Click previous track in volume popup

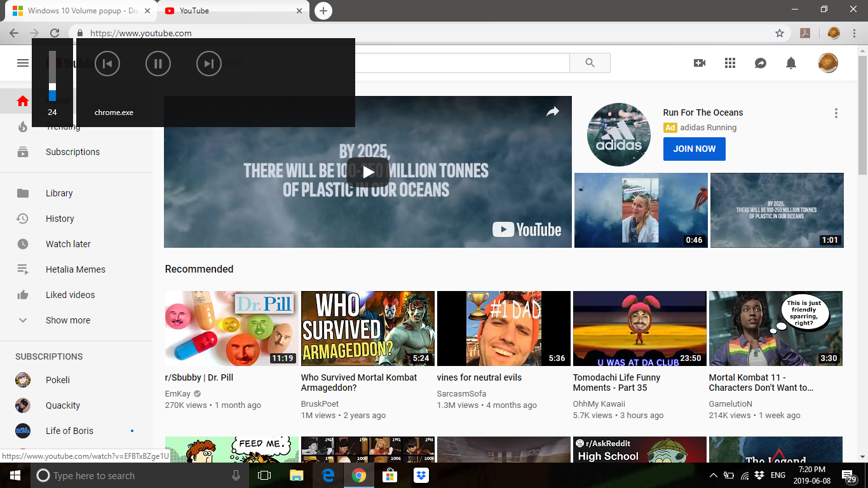(x=107, y=64)
